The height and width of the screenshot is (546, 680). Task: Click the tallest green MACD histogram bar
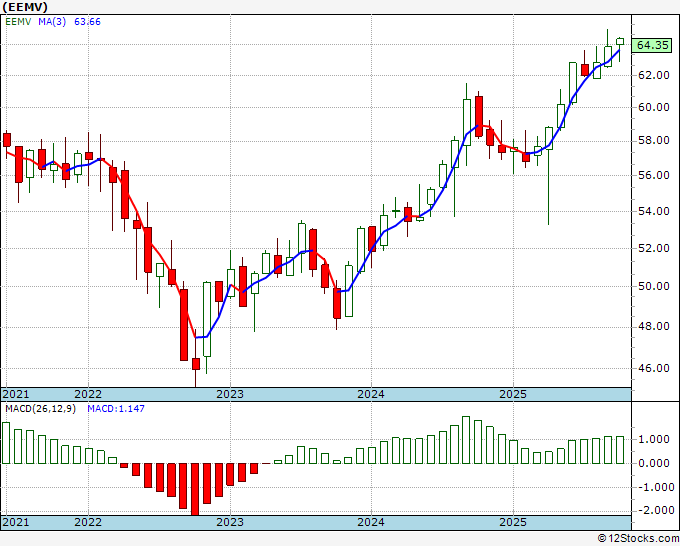tap(466, 440)
